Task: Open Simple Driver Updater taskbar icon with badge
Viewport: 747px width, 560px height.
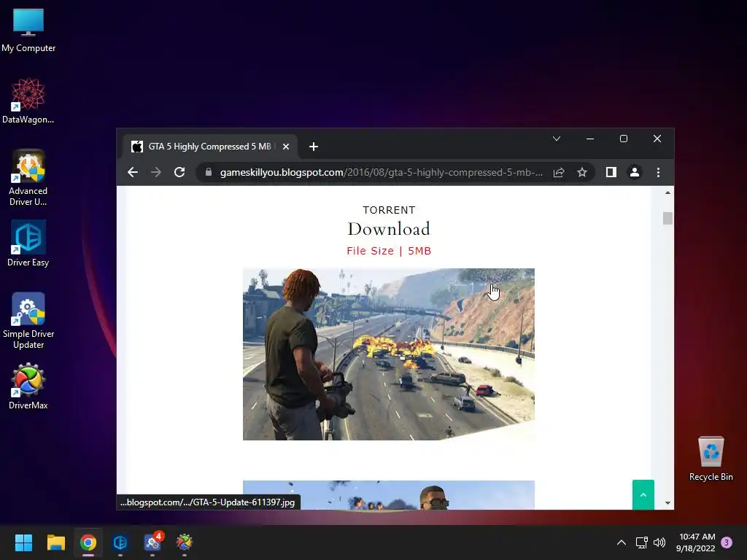Action: tap(152, 542)
